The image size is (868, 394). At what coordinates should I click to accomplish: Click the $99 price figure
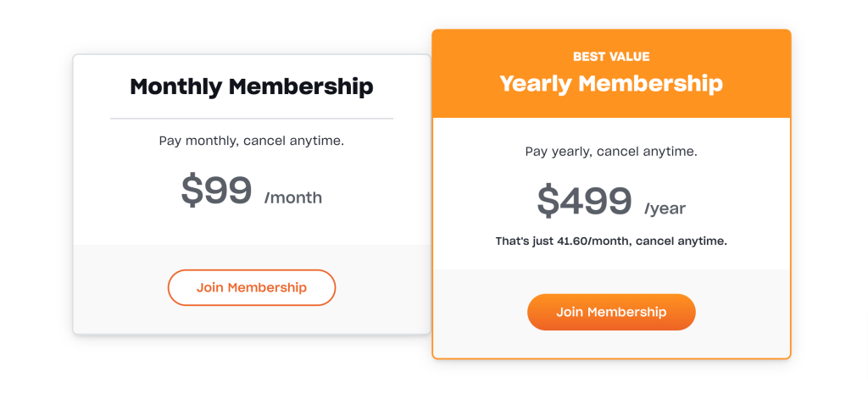point(217,191)
